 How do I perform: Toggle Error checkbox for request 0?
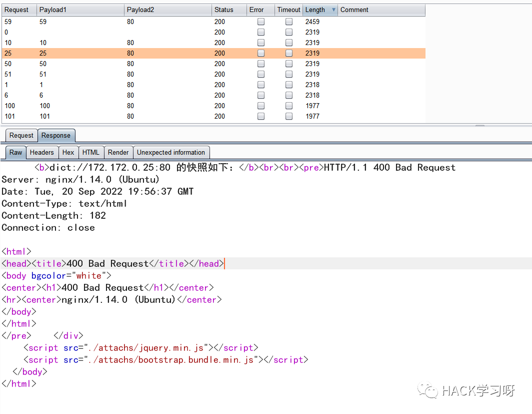(261, 32)
